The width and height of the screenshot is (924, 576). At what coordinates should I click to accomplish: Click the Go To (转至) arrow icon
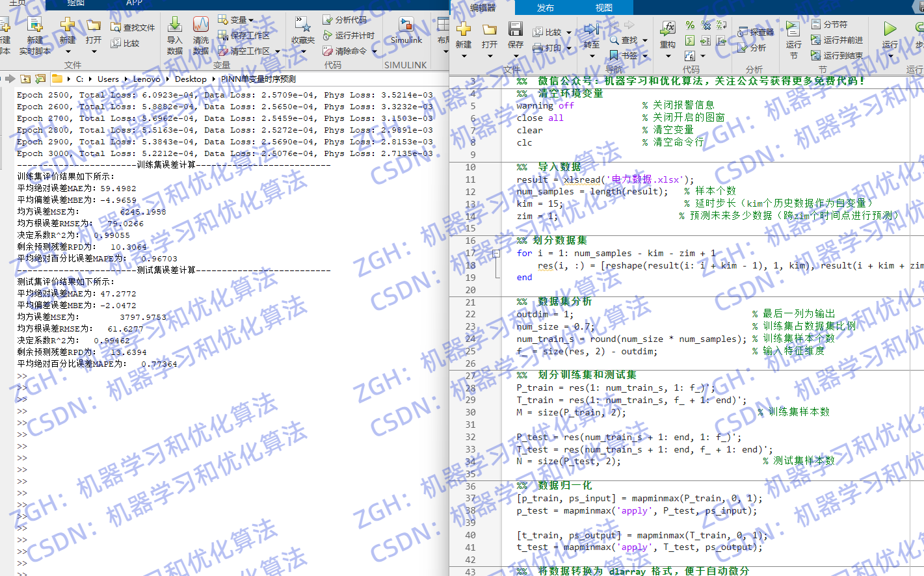tap(591, 29)
